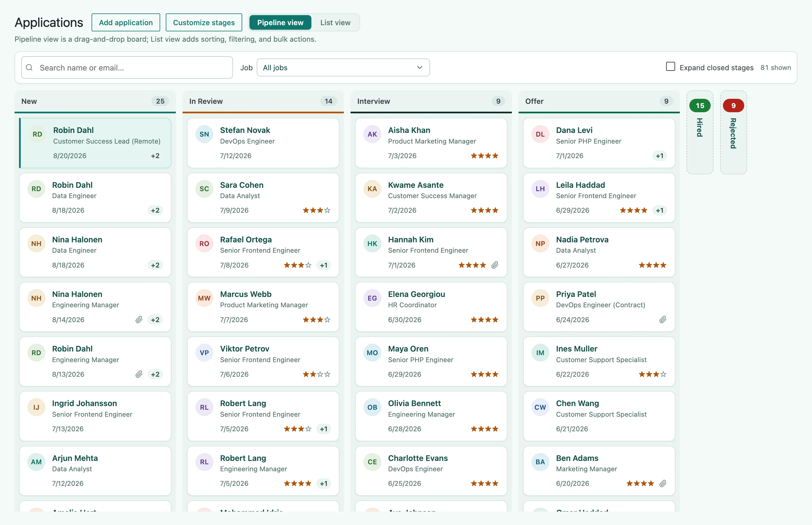
Task: Click the +1 badge on Dana Levi card
Action: click(660, 156)
